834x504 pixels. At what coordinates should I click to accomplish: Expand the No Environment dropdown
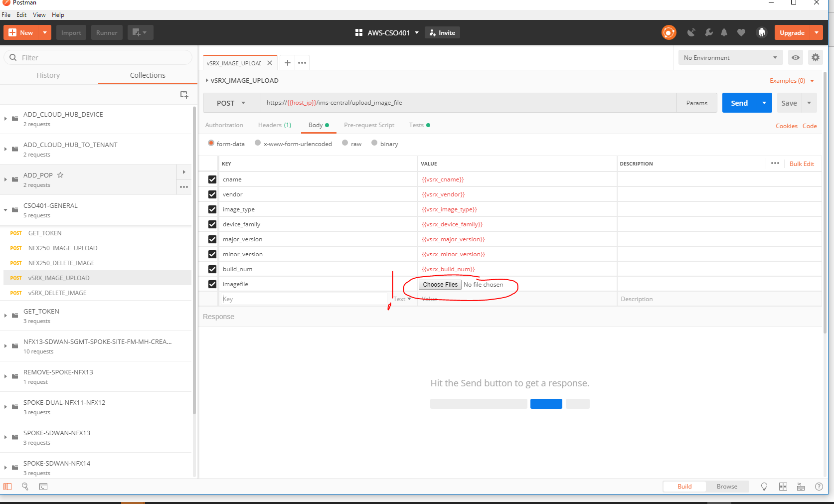pos(729,57)
